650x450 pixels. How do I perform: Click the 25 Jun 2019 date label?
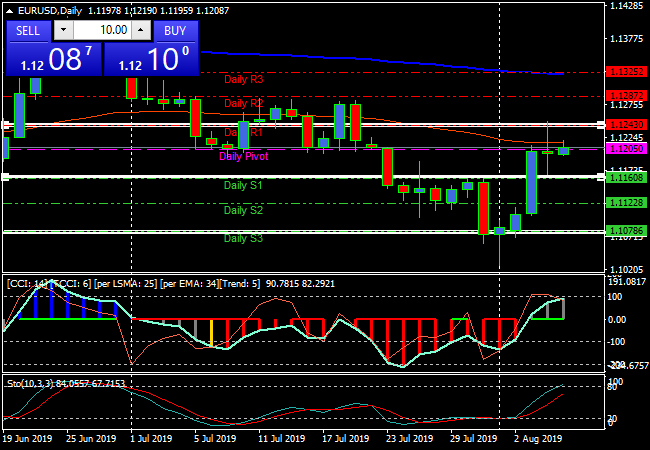(x=91, y=438)
